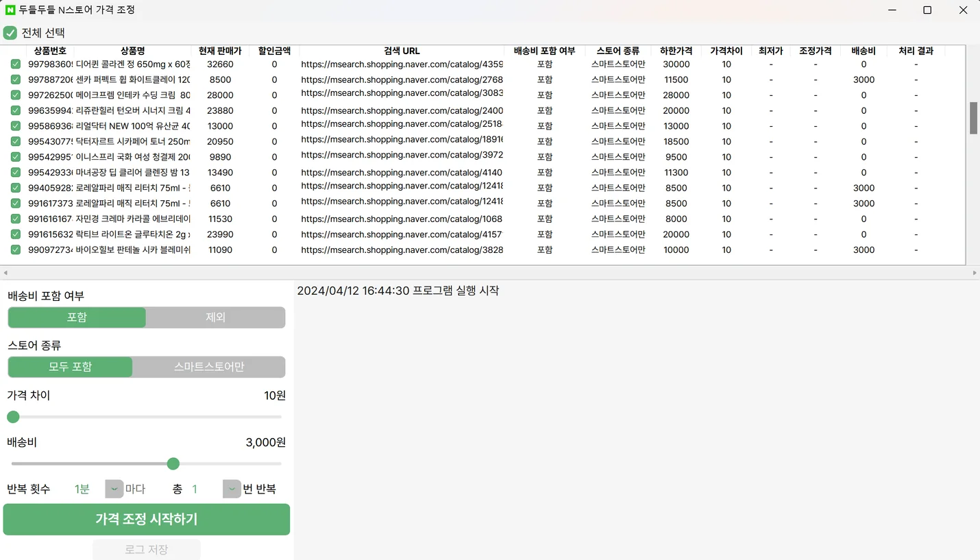Uncheck the 메이크프렘 인테카 수딩 크림 checkbox
Image resolution: width=980 pixels, height=560 pixels.
coord(16,95)
